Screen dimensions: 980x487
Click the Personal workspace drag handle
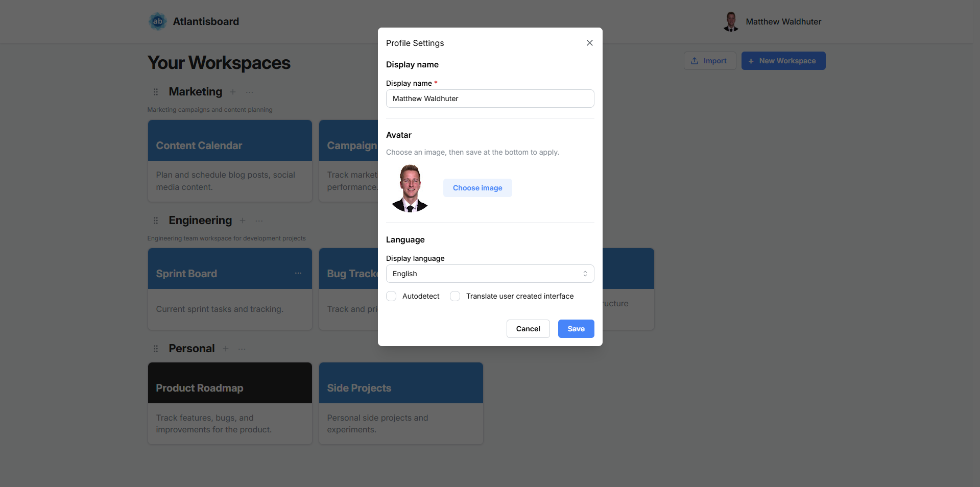pos(156,349)
